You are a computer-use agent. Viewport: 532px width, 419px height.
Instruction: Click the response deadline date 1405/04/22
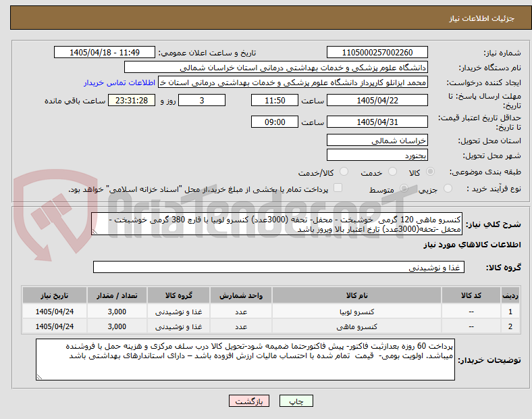(x=377, y=100)
